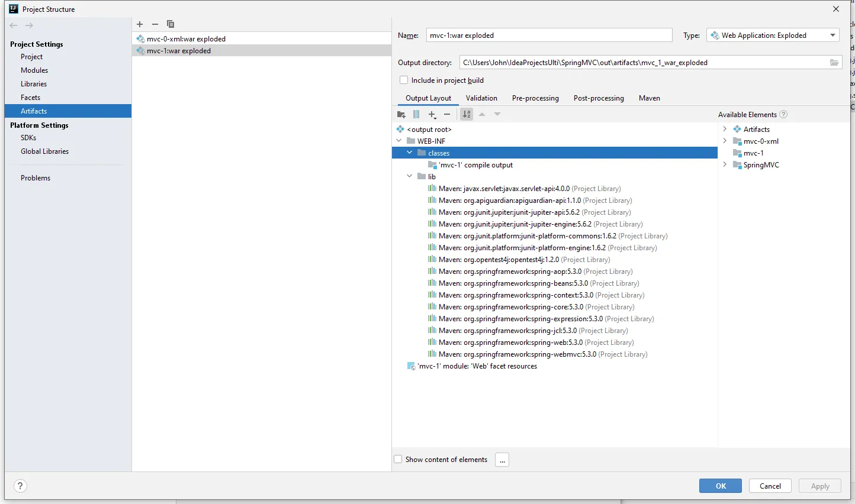Select opentest4j:1.2.0 library entry
855x504 pixels.
pos(519,260)
